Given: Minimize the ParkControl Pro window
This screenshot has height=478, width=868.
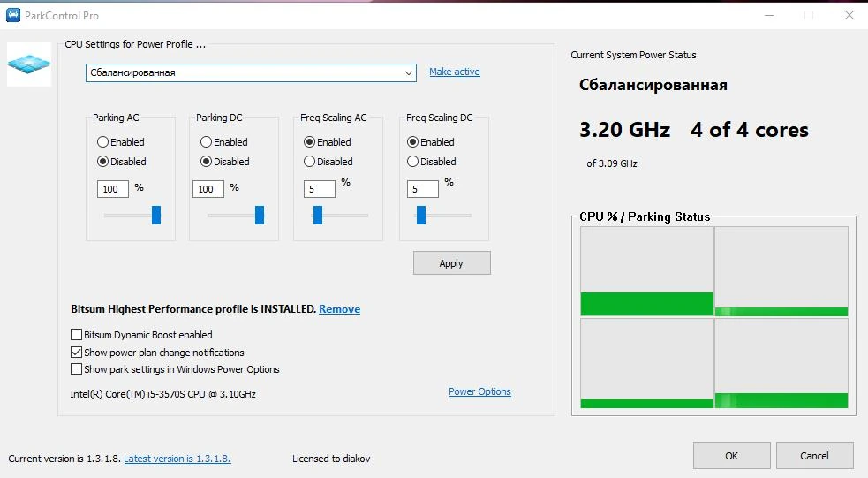Looking at the screenshot, I should [769, 15].
